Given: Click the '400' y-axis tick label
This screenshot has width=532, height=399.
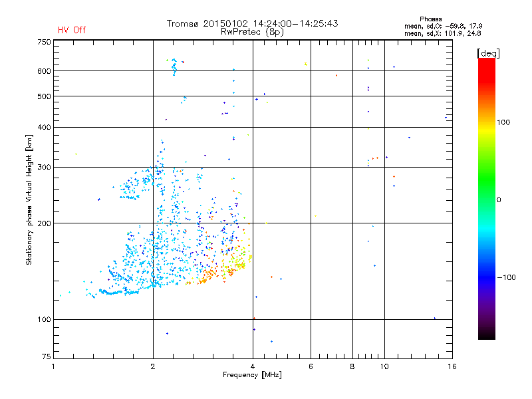Looking at the screenshot, I should tap(44, 128).
